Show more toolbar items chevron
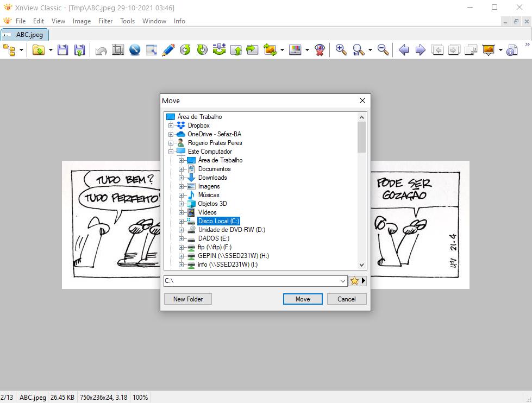 click(x=527, y=44)
